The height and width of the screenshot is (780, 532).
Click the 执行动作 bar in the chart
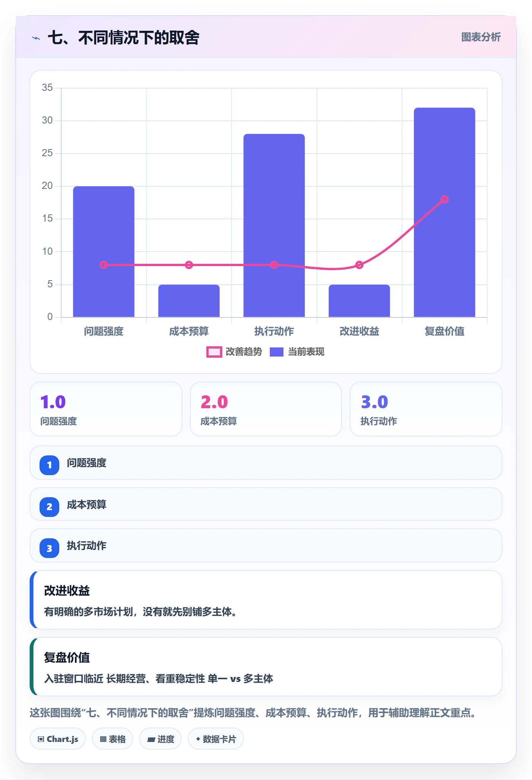tap(274, 225)
